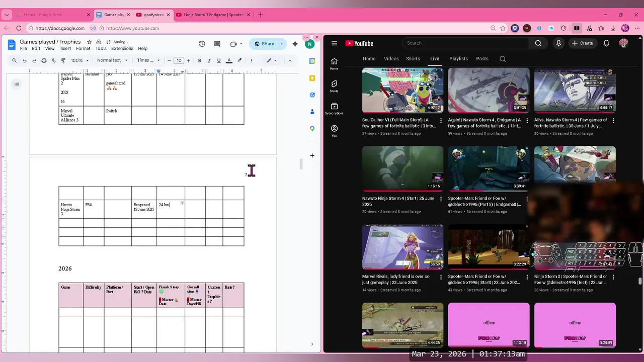The height and width of the screenshot is (362, 644).
Task: Get add-ons plus icon in side panel
Action: (x=312, y=155)
